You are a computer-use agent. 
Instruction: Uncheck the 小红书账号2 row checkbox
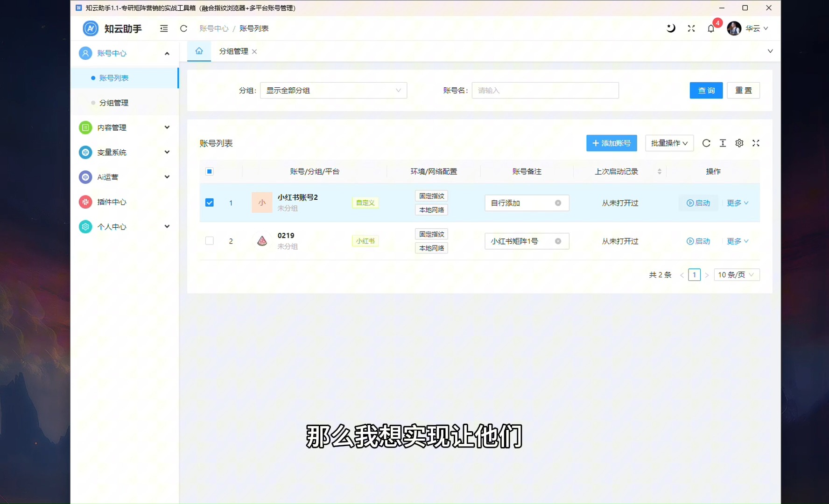point(210,203)
